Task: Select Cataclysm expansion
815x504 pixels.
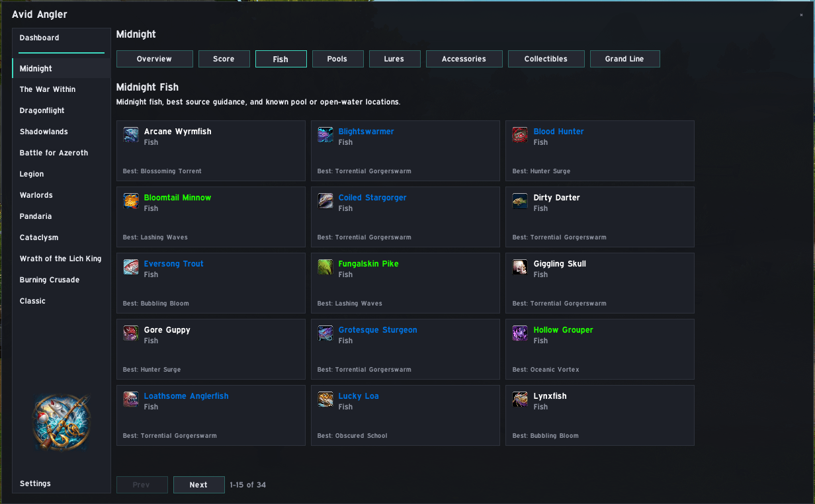Action: click(62, 237)
